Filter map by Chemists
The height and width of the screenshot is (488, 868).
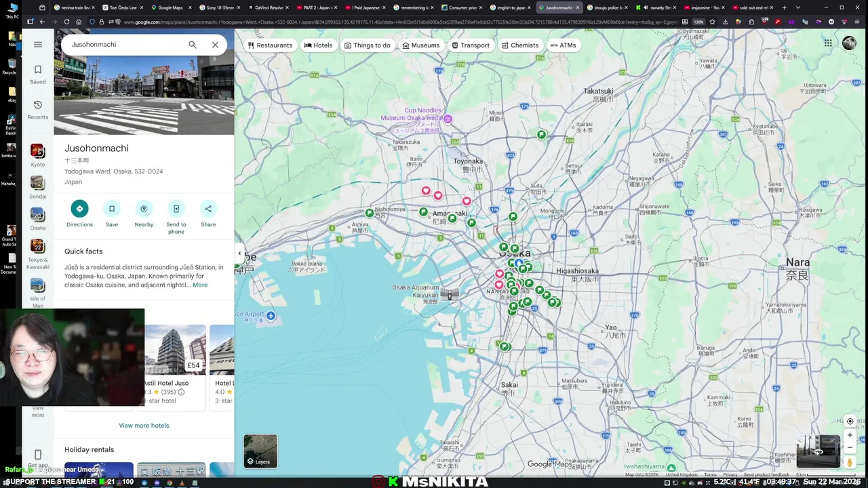pyautogui.click(x=519, y=45)
